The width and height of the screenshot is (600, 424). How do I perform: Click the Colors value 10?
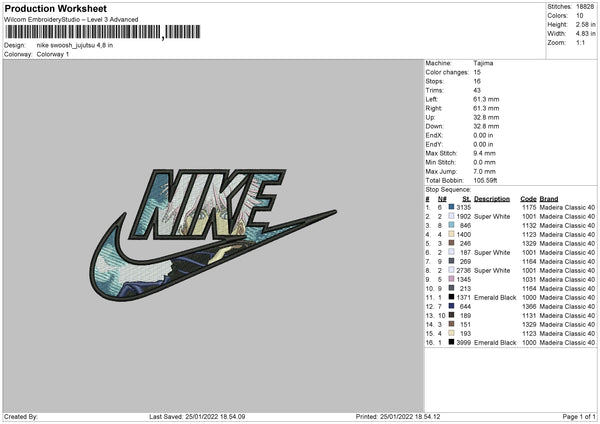[580, 16]
